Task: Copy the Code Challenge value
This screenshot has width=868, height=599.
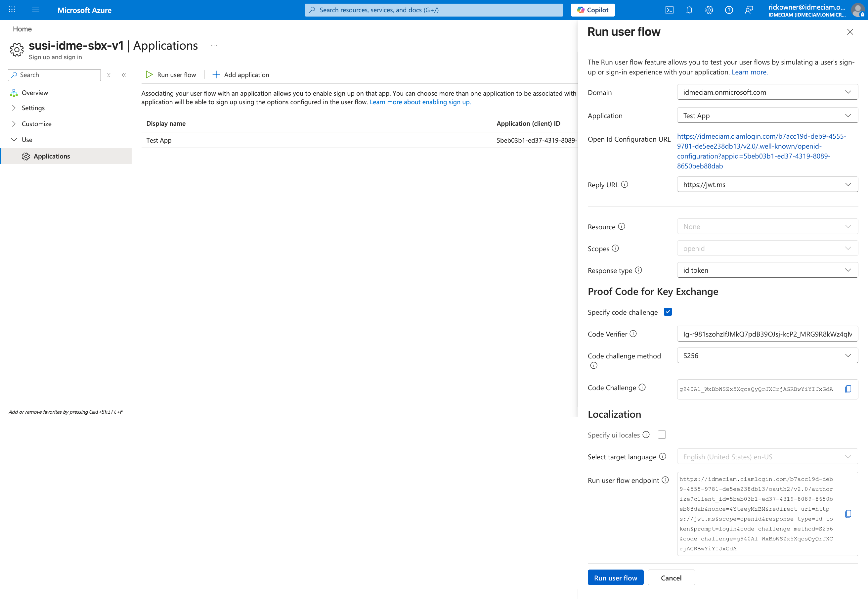Action: (x=848, y=389)
